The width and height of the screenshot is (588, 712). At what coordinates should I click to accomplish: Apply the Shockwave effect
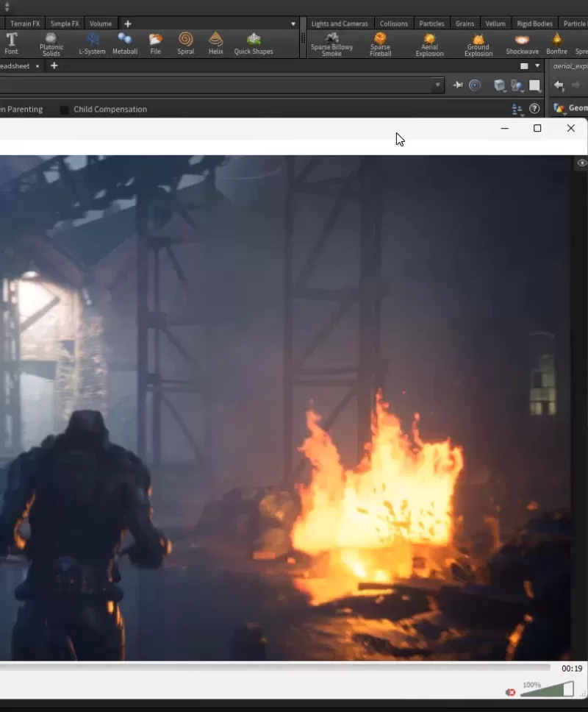[x=522, y=43]
